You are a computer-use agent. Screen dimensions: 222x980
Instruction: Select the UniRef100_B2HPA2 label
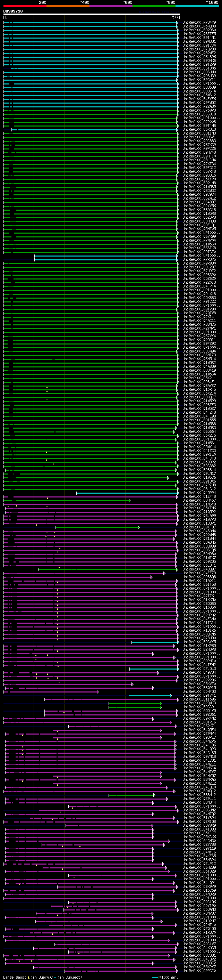[x=199, y=615]
